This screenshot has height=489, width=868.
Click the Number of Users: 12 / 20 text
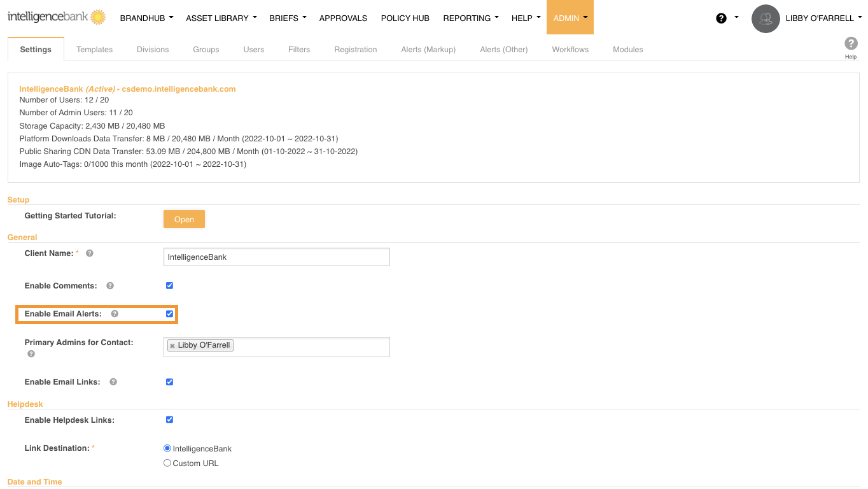[64, 100]
